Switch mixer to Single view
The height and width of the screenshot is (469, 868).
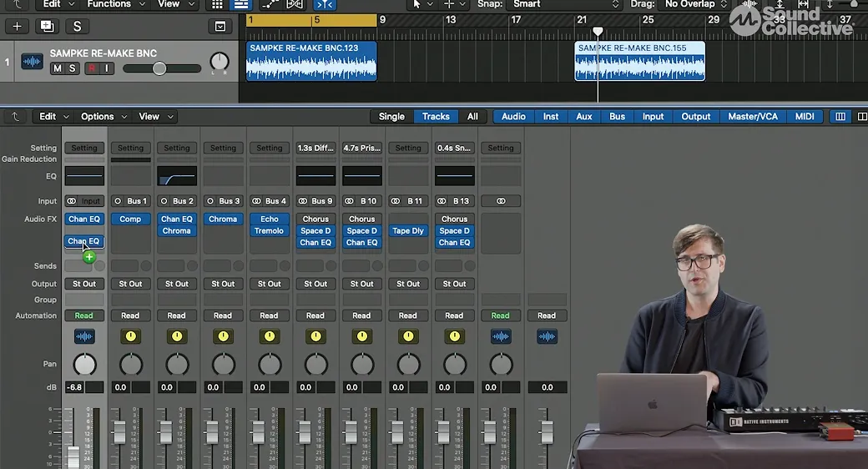(x=391, y=117)
